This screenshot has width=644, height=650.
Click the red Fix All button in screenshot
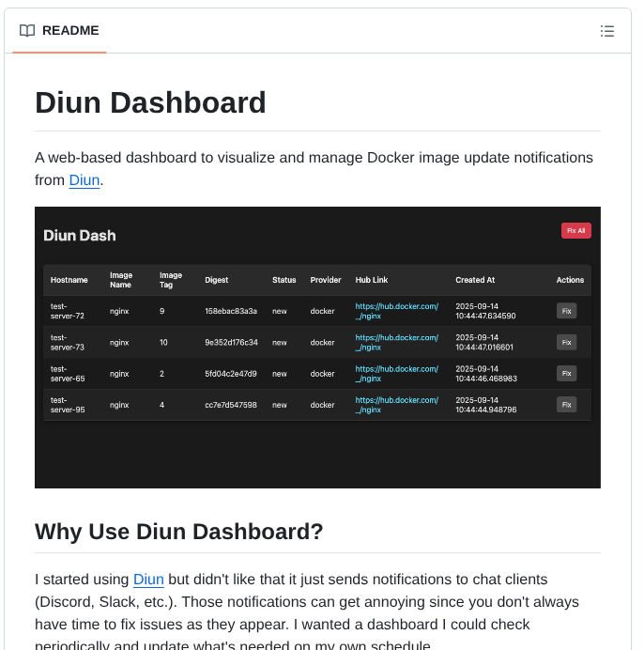pos(576,230)
